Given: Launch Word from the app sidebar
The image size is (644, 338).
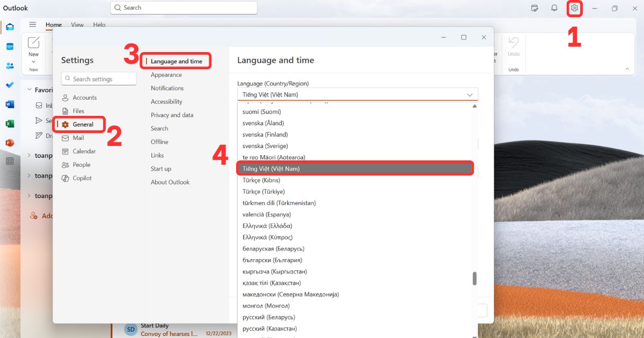Looking at the screenshot, I should pyautogui.click(x=10, y=104).
